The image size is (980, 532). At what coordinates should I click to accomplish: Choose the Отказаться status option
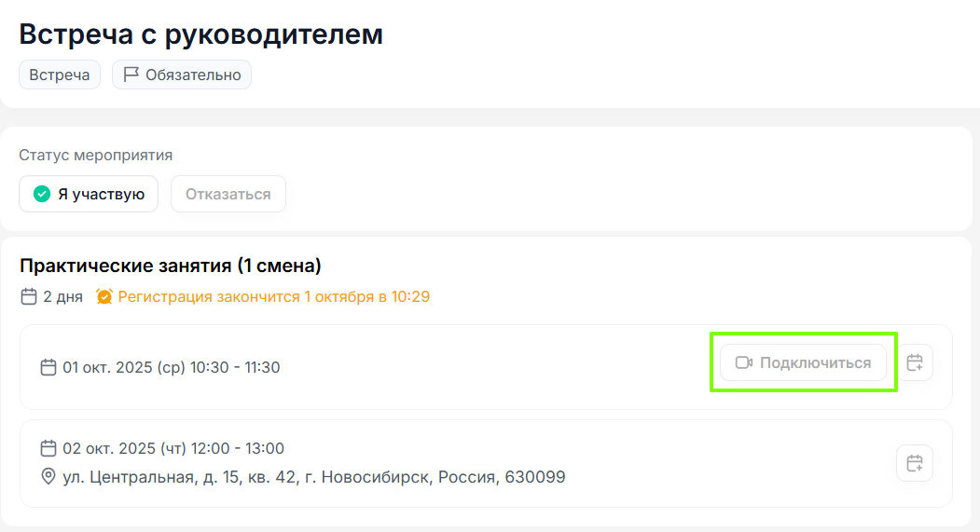click(x=228, y=195)
